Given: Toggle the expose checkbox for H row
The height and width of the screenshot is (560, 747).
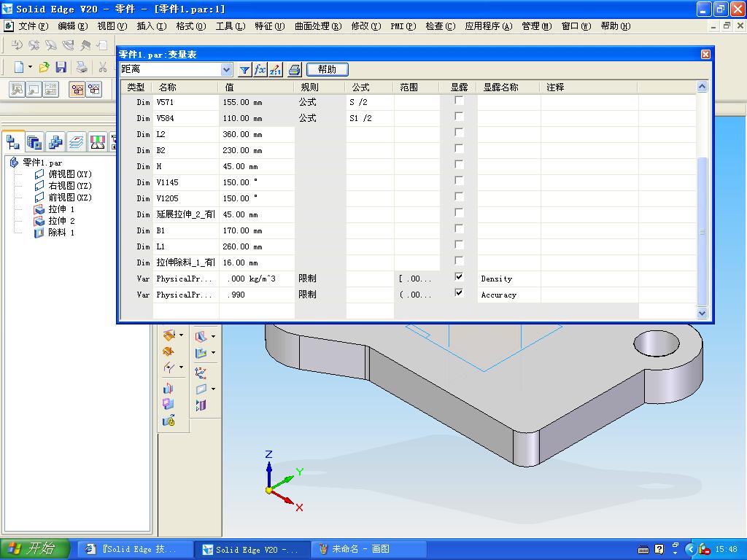Looking at the screenshot, I should click(x=459, y=164).
